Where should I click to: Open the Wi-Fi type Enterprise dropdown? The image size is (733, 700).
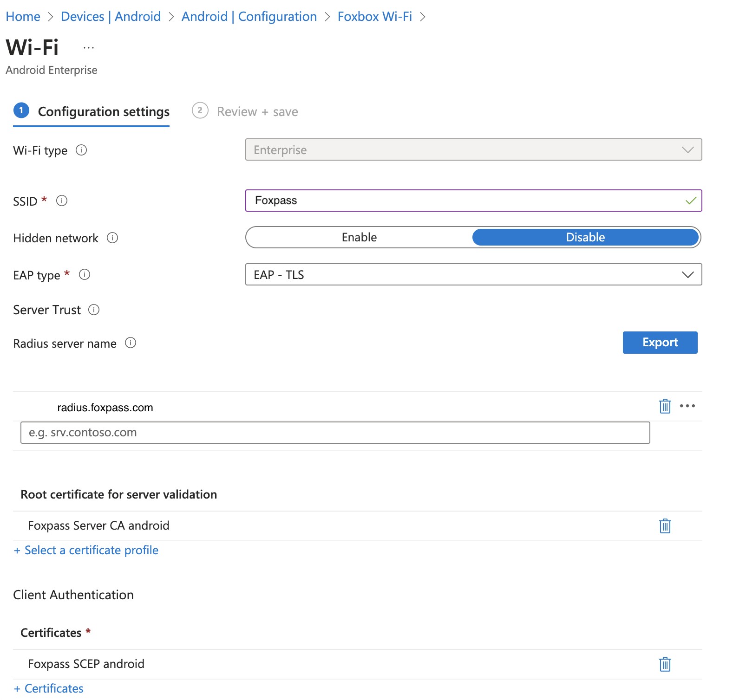pyautogui.click(x=473, y=149)
